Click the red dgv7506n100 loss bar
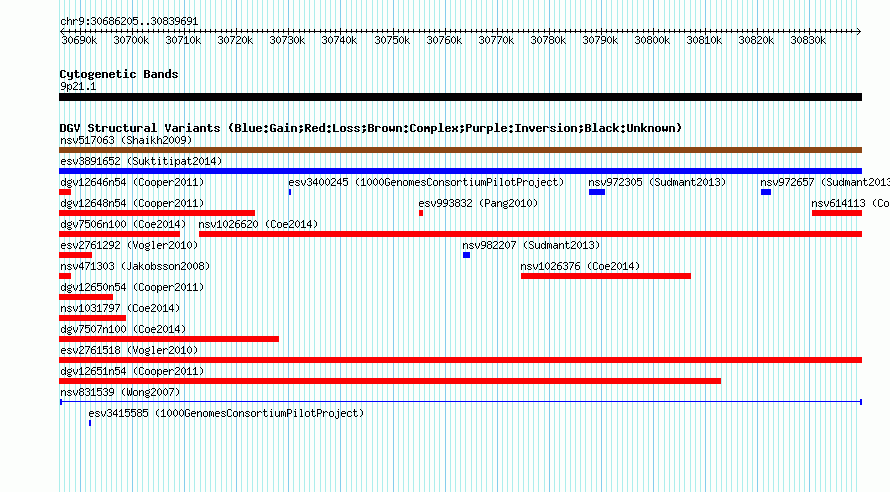Screen dimensions: 890x492 pos(119,234)
